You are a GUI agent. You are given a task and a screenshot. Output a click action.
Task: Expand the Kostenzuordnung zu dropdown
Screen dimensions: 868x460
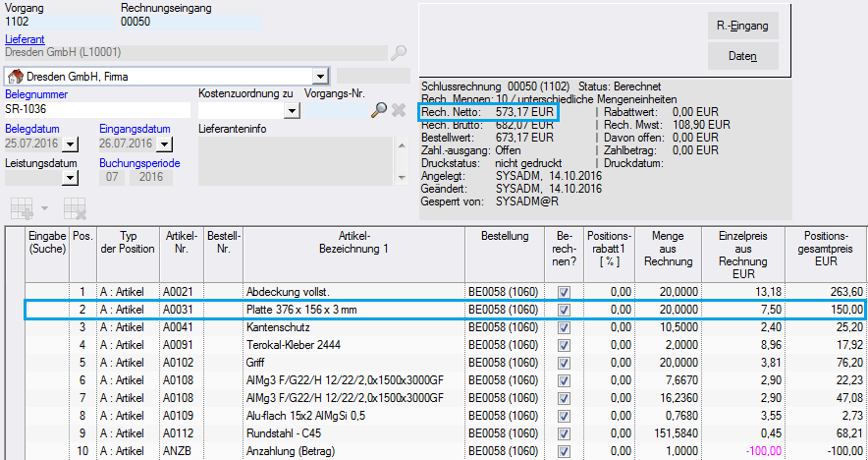coord(291,111)
